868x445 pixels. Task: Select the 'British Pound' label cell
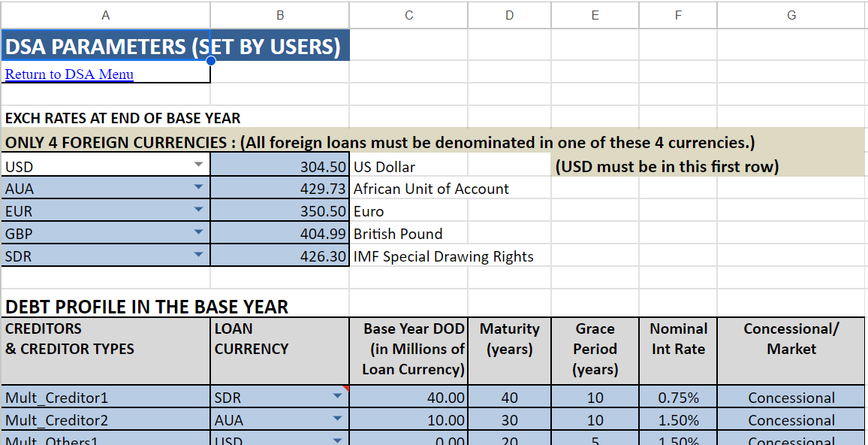(408, 233)
